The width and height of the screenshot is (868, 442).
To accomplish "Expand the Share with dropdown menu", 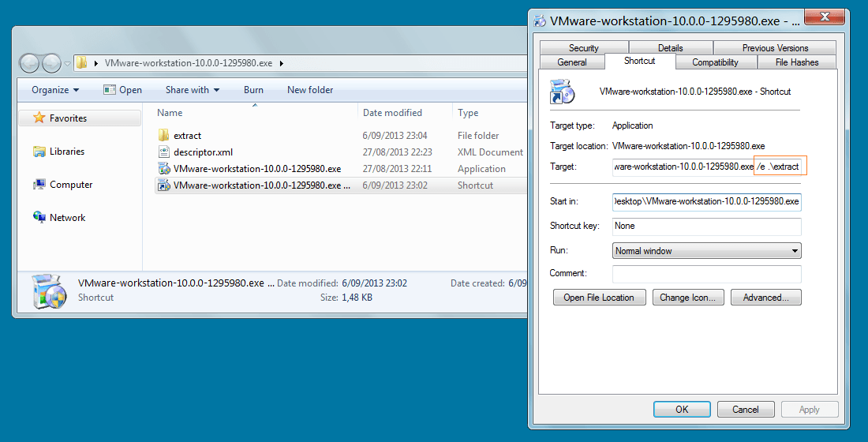I will click(x=193, y=90).
